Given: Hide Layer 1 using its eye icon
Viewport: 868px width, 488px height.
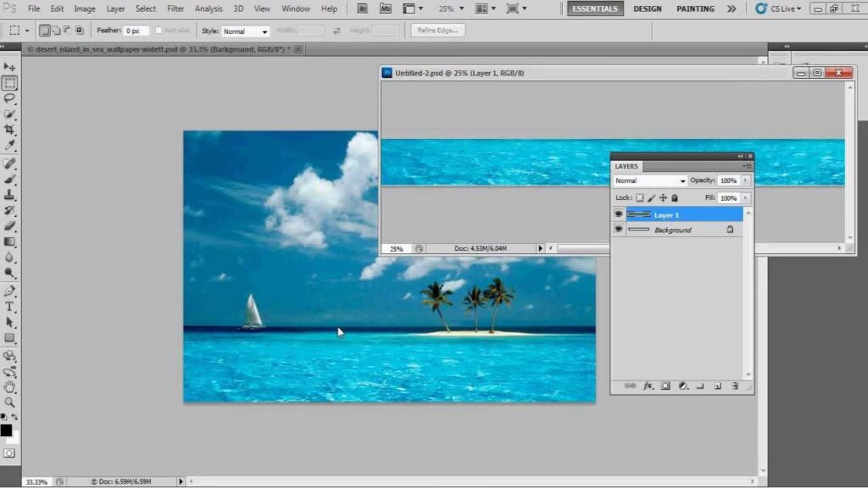Looking at the screenshot, I should click(619, 214).
